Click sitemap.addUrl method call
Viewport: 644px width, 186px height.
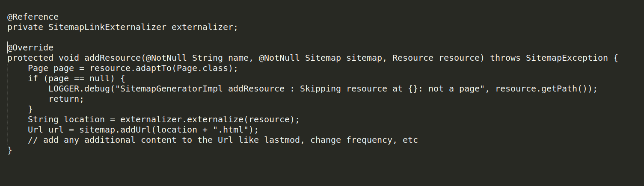coord(115,130)
